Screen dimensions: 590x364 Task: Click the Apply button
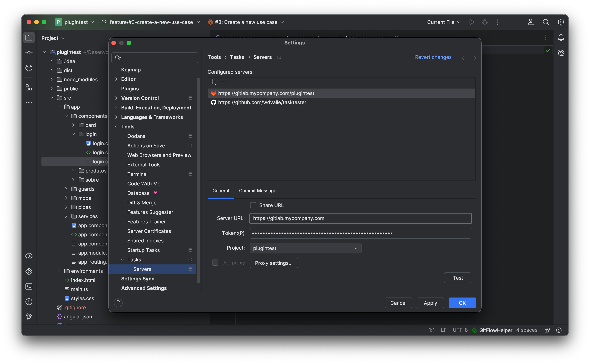click(x=430, y=303)
